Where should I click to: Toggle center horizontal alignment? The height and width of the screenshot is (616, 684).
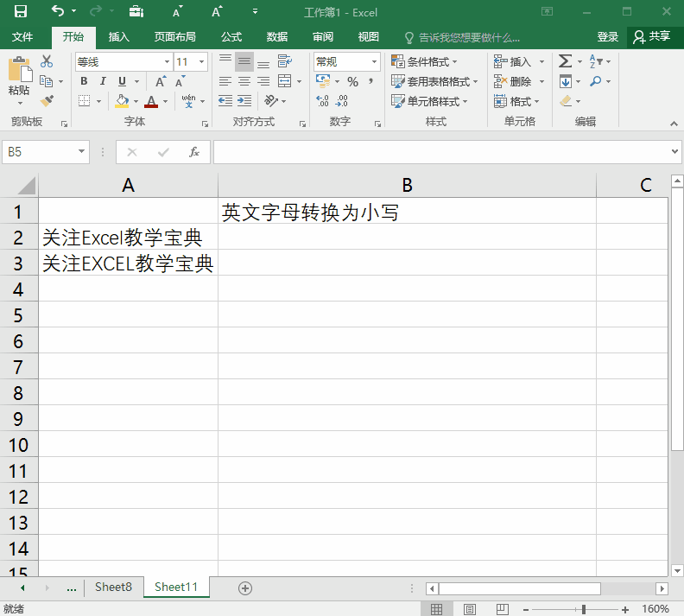pyautogui.click(x=244, y=81)
